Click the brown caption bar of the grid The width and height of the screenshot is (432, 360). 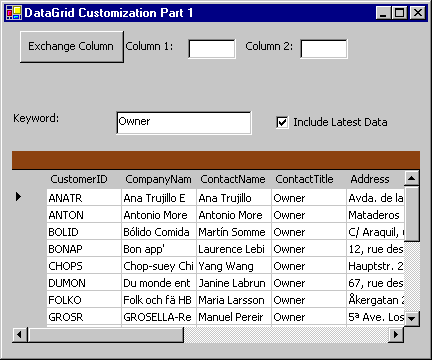click(x=216, y=160)
